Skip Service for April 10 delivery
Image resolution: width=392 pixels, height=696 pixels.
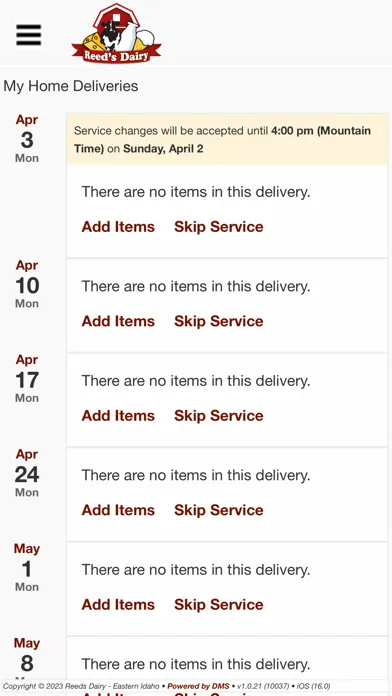point(218,321)
